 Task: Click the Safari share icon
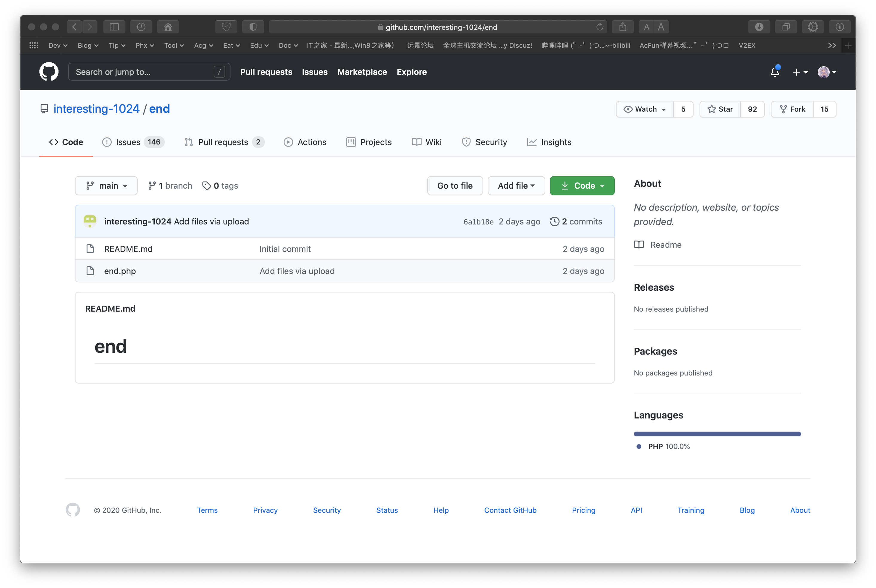point(623,27)
